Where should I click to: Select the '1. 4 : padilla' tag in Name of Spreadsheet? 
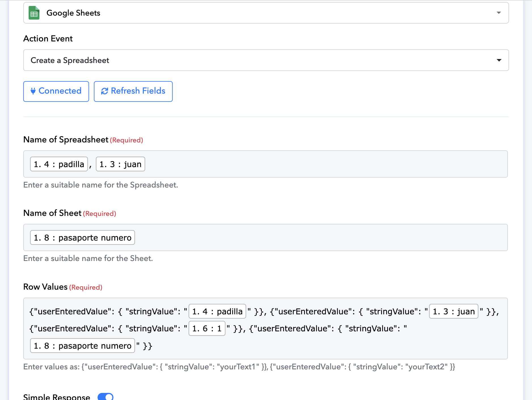(x=59, y=164)
